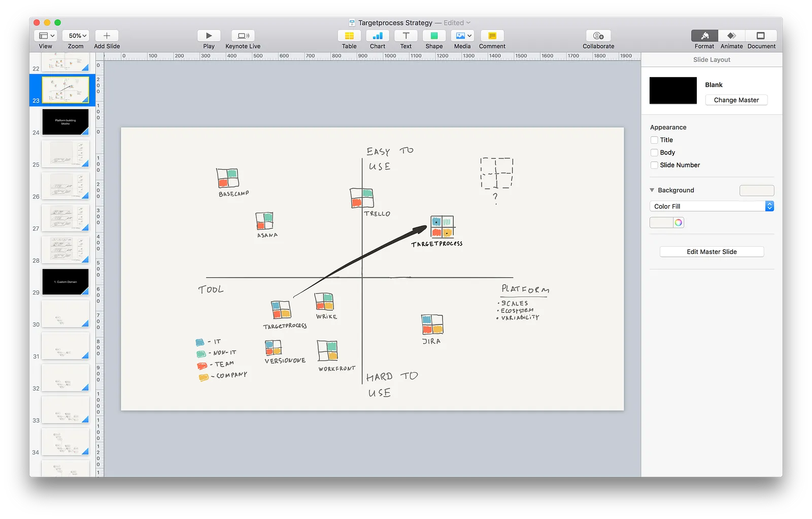
Task: Collapse the Background section triangle
Action: tap(652, 190)
